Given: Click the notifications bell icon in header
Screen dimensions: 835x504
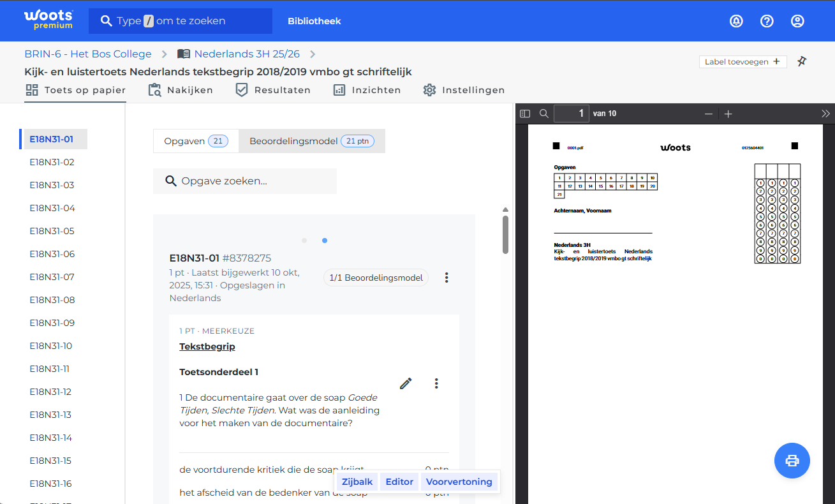Looking at the screenshot, I should point(736,21).
